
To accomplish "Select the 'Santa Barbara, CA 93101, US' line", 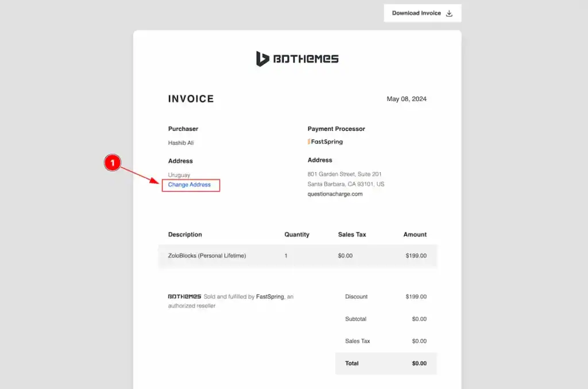I will click(346, 184).
